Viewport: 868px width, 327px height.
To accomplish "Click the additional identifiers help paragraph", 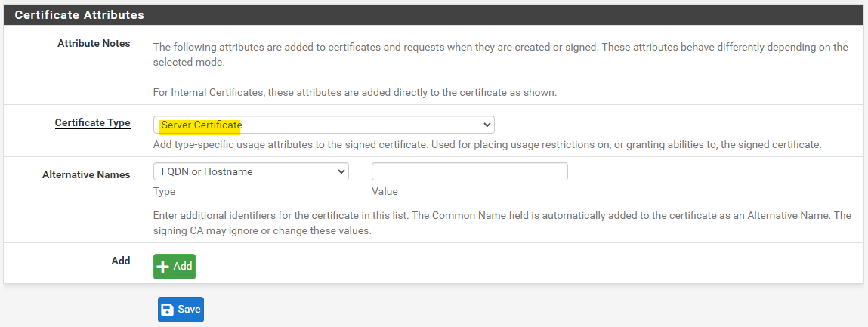I will [x=502, y=223].
